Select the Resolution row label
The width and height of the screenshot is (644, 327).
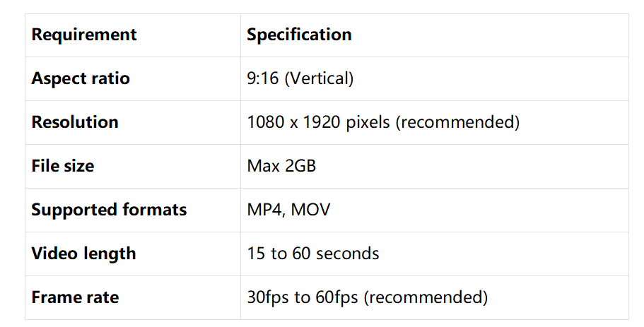pyautogui.click(x=75, y=122)
